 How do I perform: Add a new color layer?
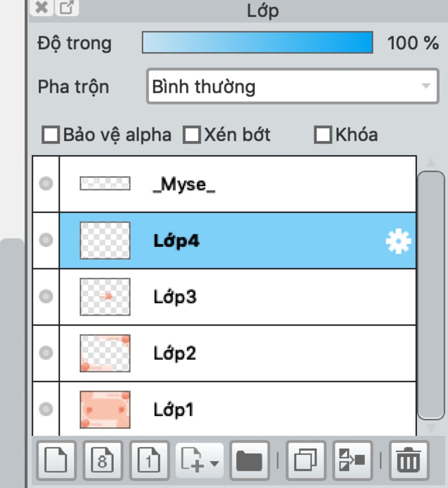click(x=56, y=460)
